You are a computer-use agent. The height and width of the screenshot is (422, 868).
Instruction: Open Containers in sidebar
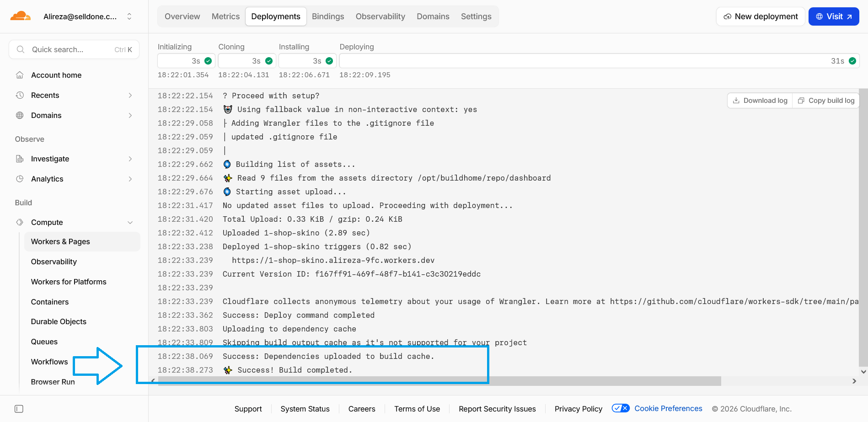tap(50, 302)
